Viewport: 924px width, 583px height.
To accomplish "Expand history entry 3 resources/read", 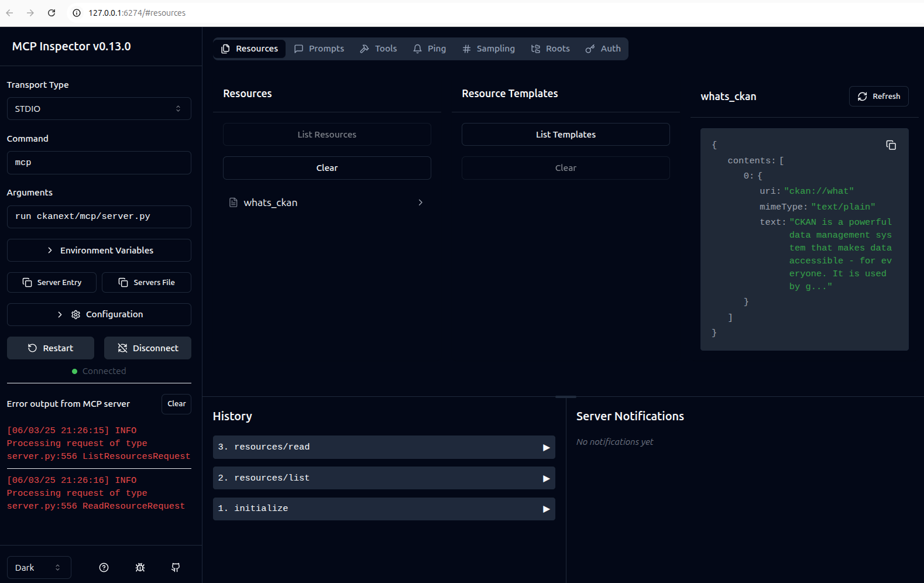I will (384, 447).
